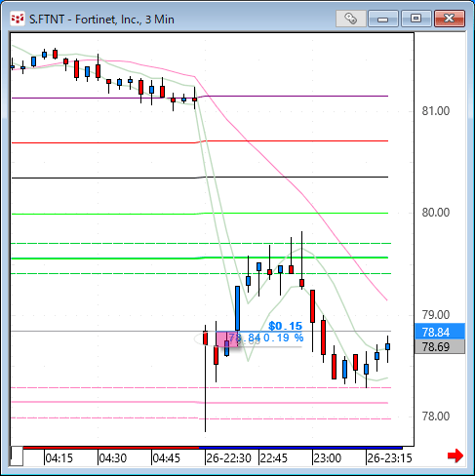Click the small square box beside the time axis
The image size is (475, 476).
[x=17, y=456]
